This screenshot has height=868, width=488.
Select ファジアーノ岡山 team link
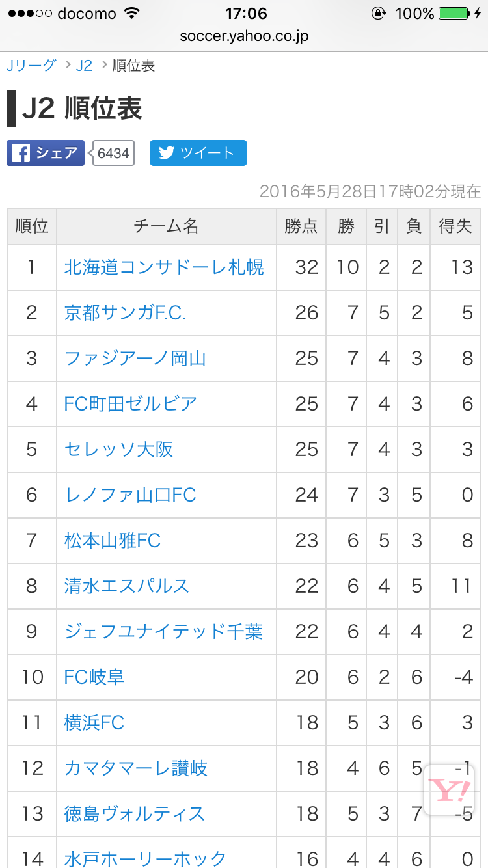click(135, 359)
